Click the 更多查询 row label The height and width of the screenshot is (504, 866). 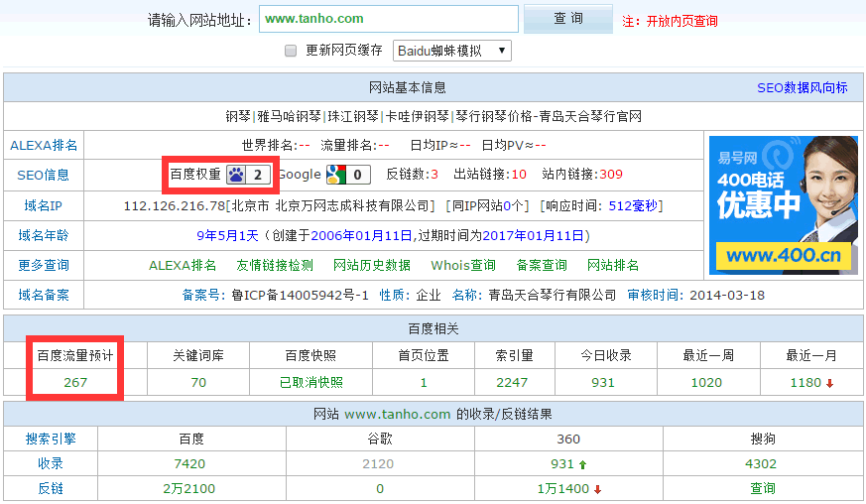[x=43, y=265]
